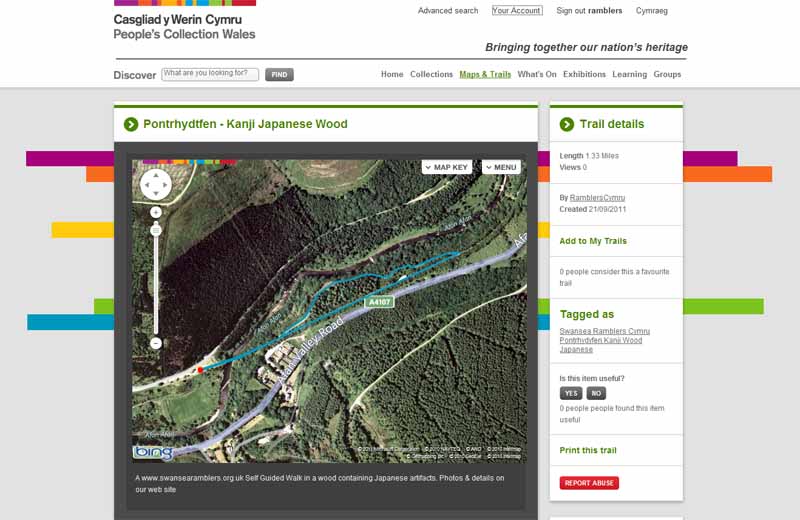
Task: Click the Bing logo on the map
Action: (x=153, y=452)
